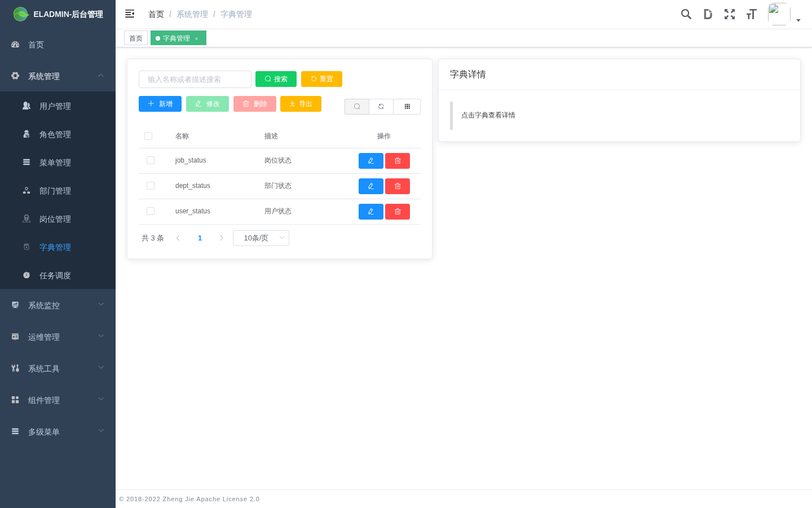
Task: Toggle the search bar visibility icon
Action: [x=357, y=107]
